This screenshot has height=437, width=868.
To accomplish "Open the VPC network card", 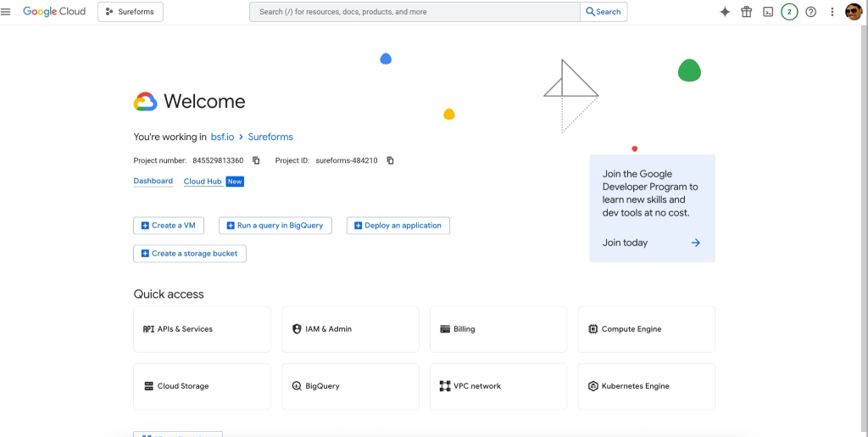I will 498,386.
